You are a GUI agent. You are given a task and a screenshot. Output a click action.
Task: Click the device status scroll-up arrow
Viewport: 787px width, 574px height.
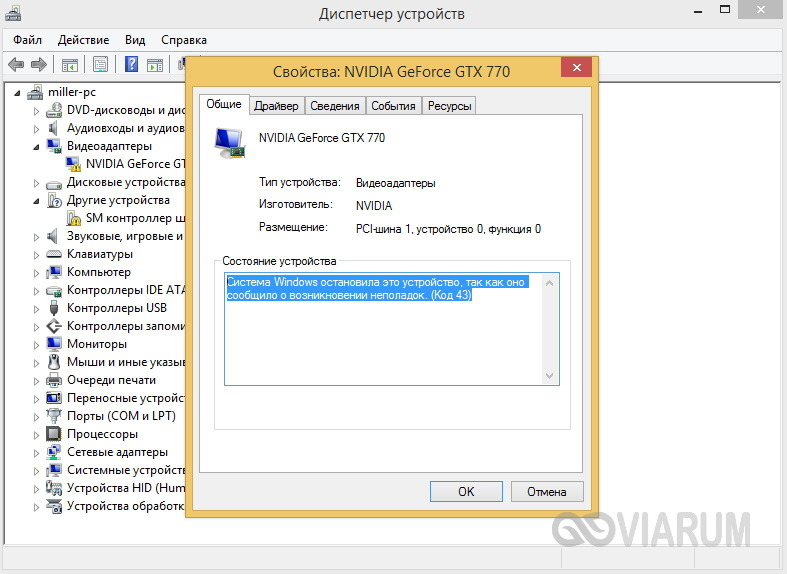click(x=549, y=283)
